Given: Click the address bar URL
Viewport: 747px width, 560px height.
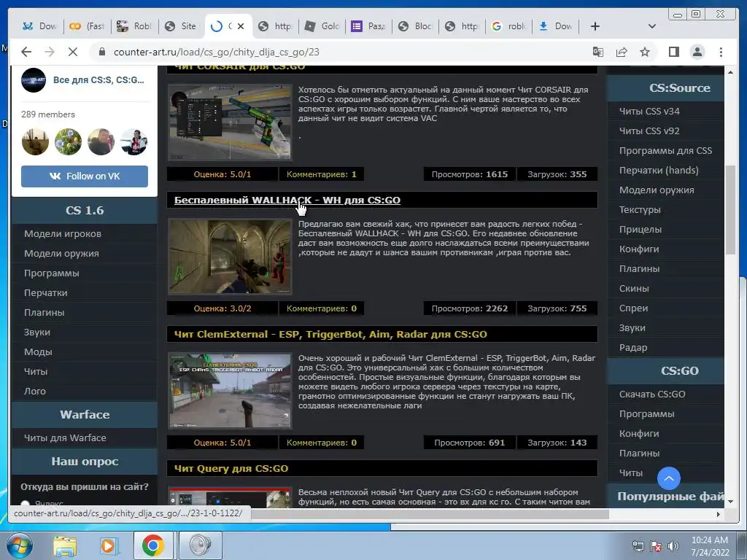Looking at the screenshot, I should (x=216, y=52).
